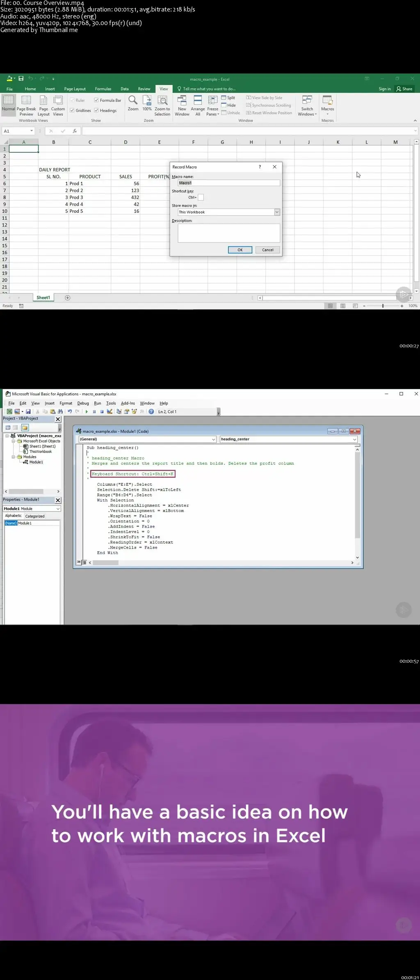Click the Break pause icon in VBA

[94, 411]
